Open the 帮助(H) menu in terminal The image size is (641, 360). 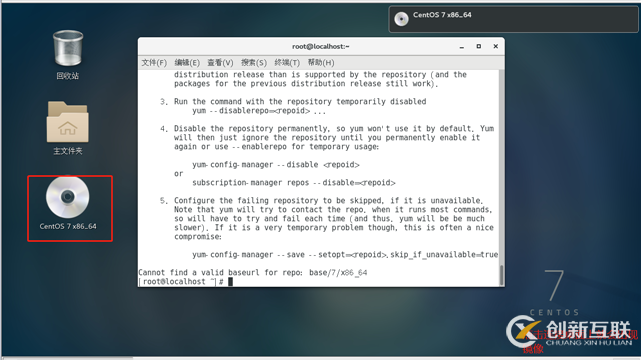point(320,63)
